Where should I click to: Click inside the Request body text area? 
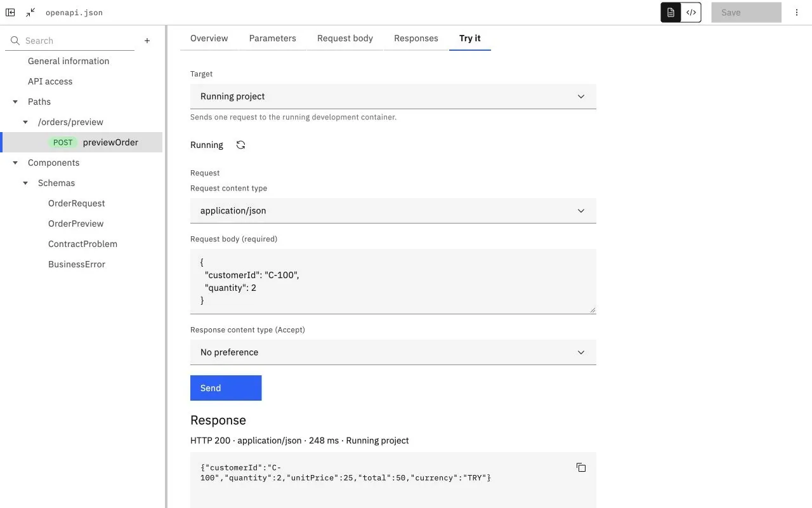393,281
